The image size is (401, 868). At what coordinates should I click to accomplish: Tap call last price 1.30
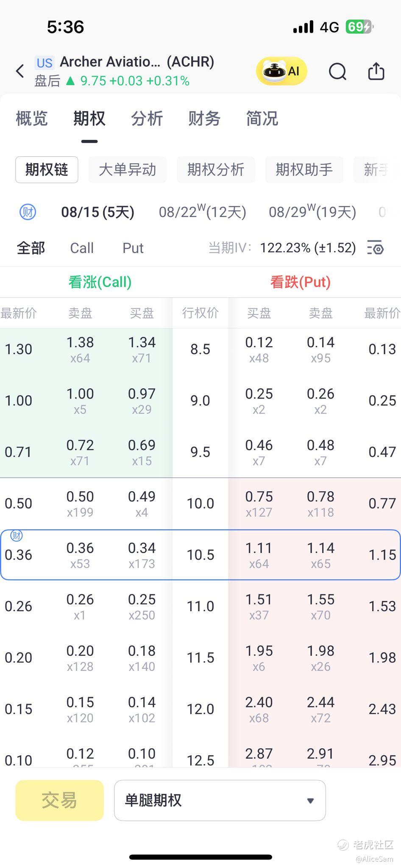click(x=18, y=349)
